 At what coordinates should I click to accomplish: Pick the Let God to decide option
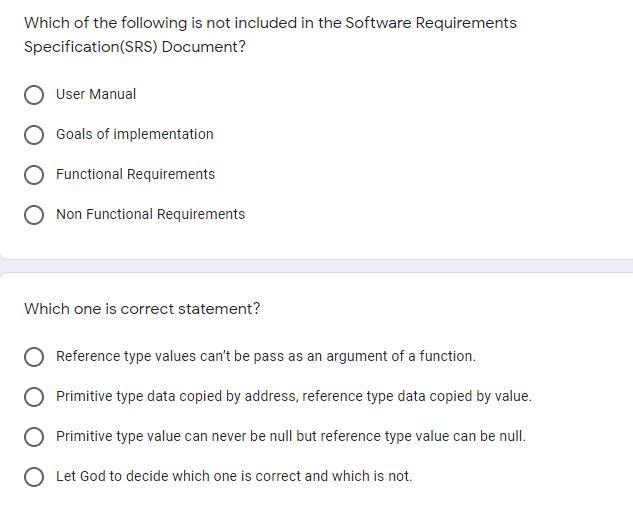(x=34, y=477)
